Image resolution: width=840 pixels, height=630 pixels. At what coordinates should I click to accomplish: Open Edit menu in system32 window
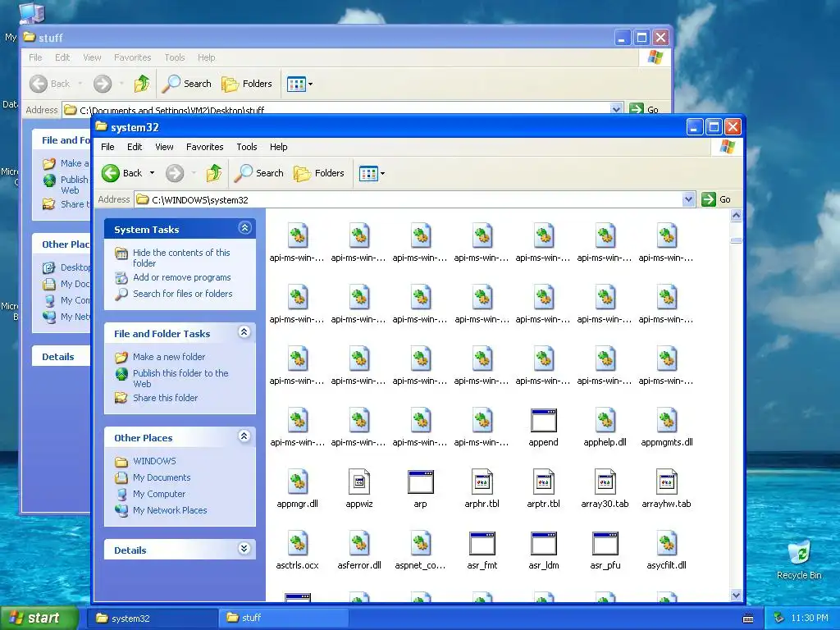point(135,147)
